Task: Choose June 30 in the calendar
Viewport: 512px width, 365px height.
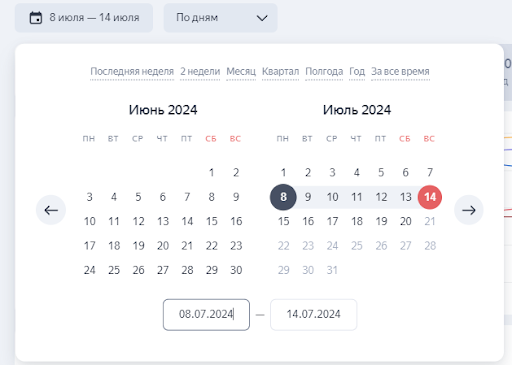Action: (x=236, y=270)
